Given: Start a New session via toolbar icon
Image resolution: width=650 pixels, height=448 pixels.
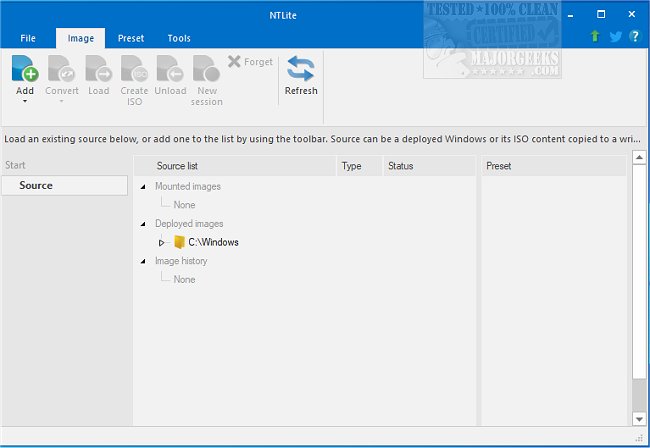Looking at the screenshot, I should coord(206,69).
